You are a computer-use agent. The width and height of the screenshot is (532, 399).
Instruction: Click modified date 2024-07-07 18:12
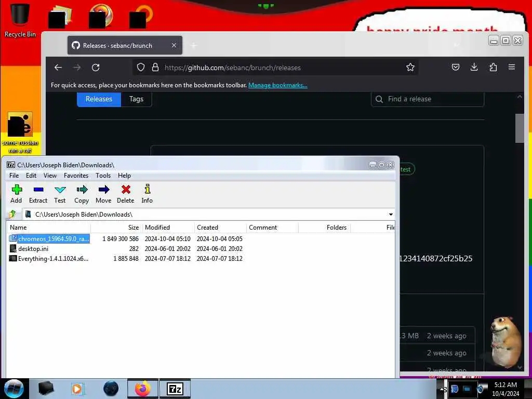coord(168,259)
